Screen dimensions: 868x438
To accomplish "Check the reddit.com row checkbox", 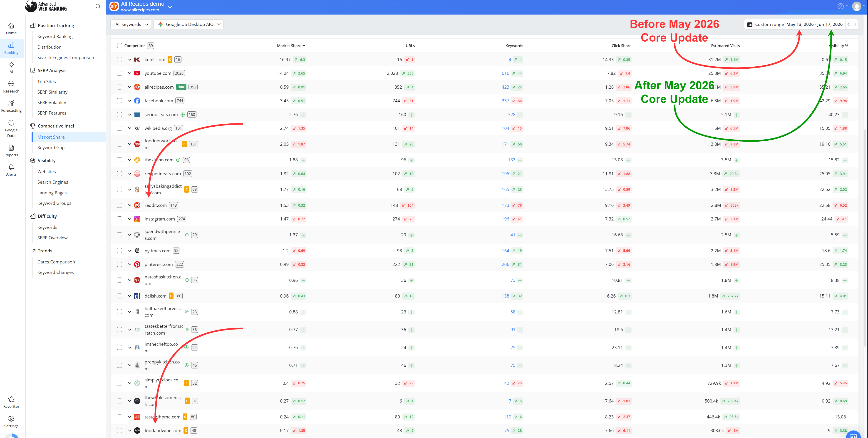I will pyautogui.click(x=119, y=205).
